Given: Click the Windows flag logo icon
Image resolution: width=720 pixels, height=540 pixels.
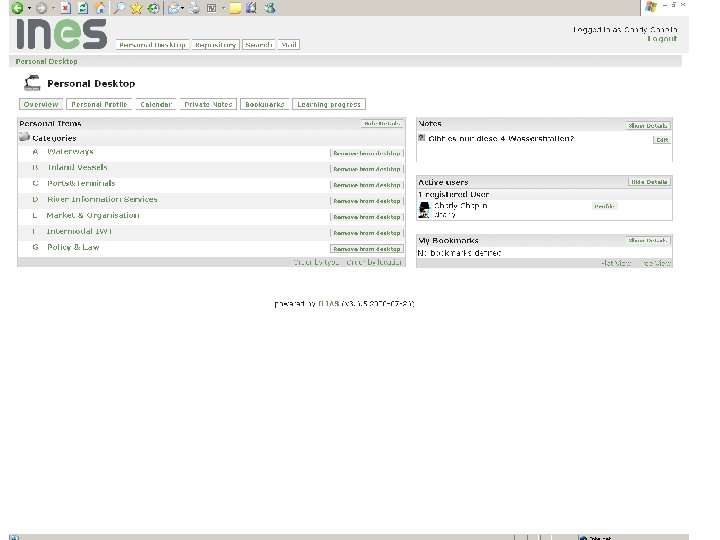Looking at the screenshot, I should pos(651,7).
